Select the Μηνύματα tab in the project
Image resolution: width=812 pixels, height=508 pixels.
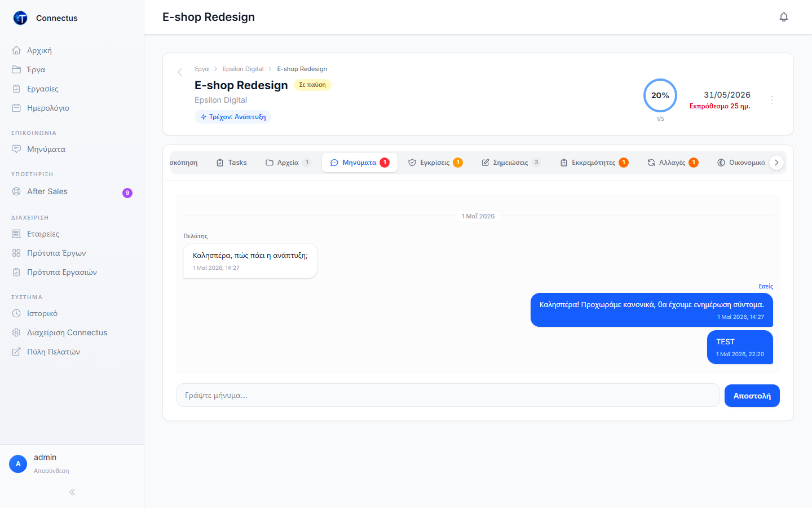(x=360, y=163)
